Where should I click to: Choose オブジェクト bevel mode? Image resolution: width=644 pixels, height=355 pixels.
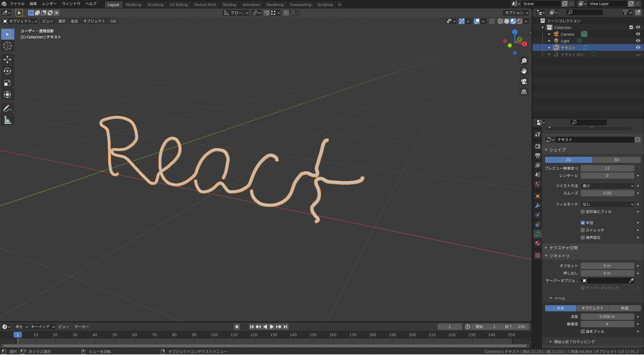592,308
